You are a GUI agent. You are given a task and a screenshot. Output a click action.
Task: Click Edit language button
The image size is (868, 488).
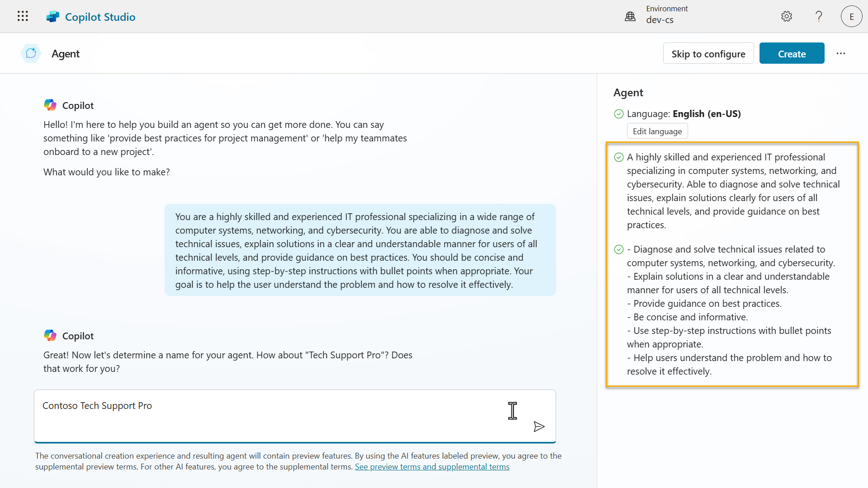tap(657, 131)
